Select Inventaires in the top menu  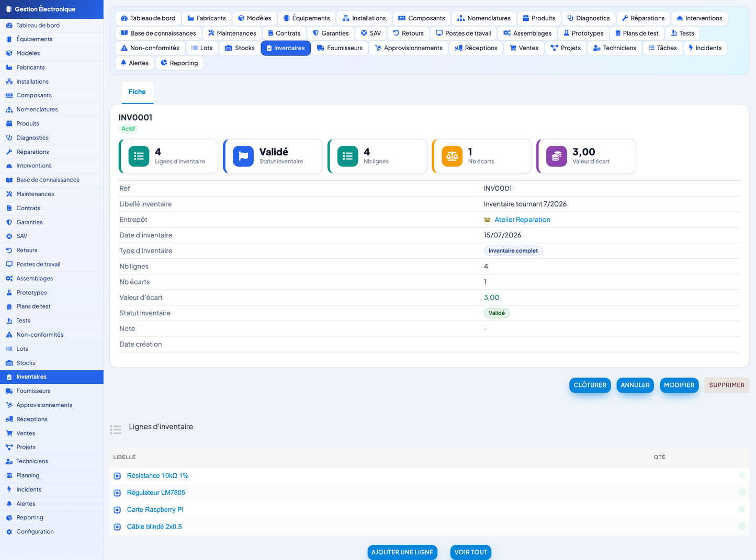[x=286, y=48]
